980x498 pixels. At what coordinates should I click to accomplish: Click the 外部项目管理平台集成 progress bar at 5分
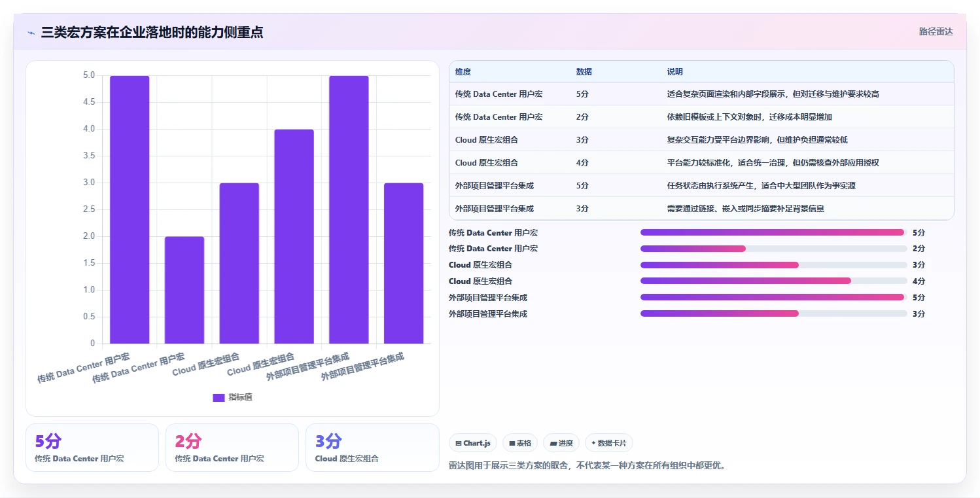(774, 297)
